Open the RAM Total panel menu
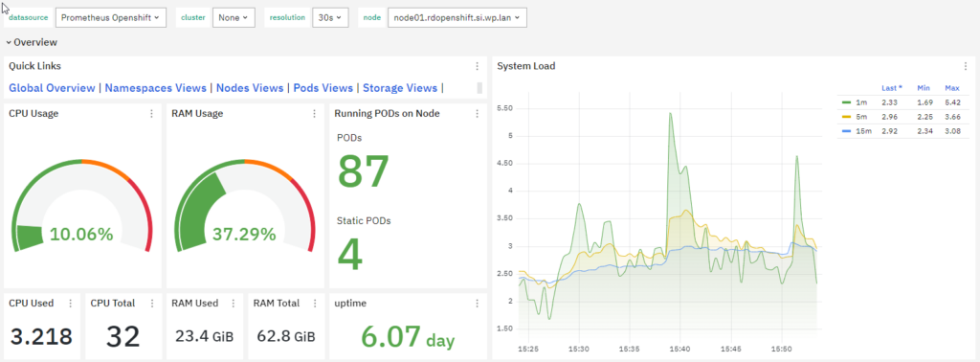This screenshot has height=362, width=980. point(314,304)
